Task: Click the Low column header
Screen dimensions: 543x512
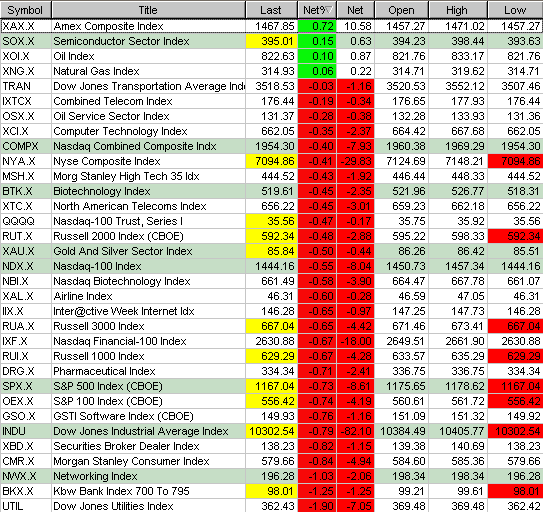Action: [x=515, y=10]
